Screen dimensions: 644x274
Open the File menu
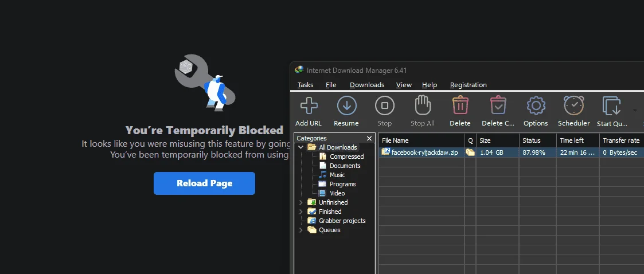(331, 85)
